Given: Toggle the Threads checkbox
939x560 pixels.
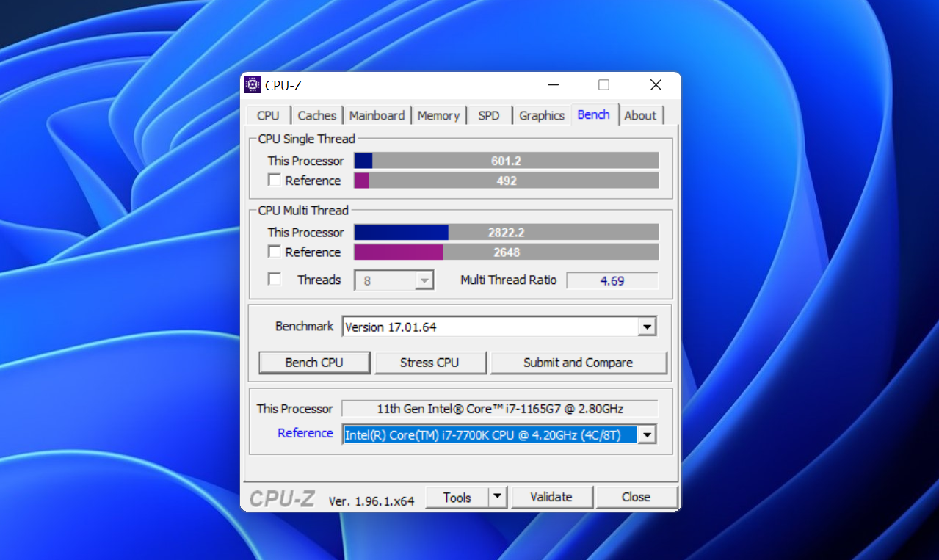Looking at the screenshot, I should (274, 279).
